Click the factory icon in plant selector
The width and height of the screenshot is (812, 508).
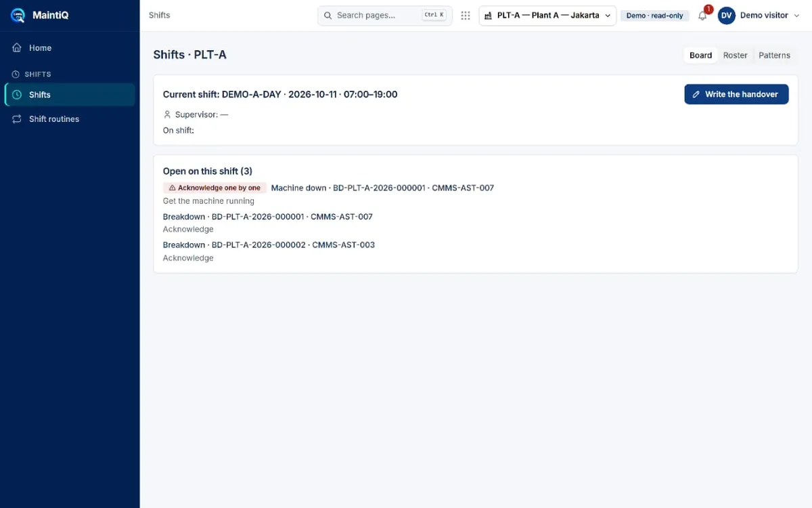coord(489,16)
